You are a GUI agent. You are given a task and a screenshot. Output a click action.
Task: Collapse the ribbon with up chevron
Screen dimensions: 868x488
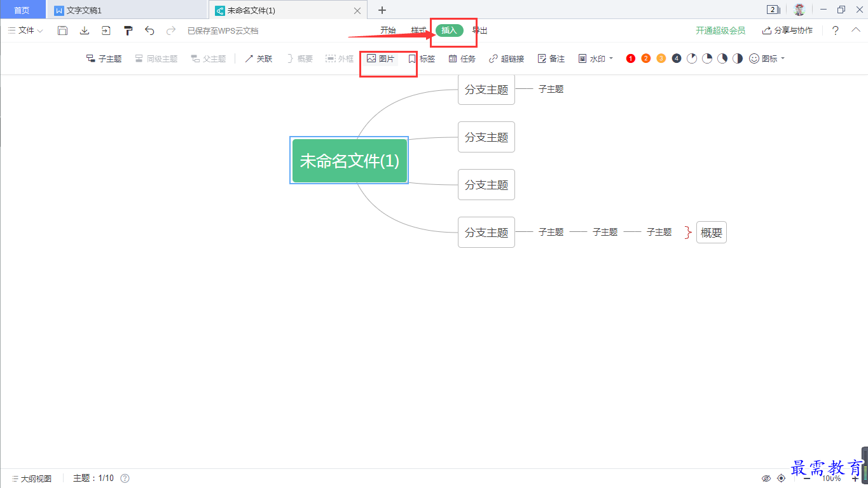point(856,30)
